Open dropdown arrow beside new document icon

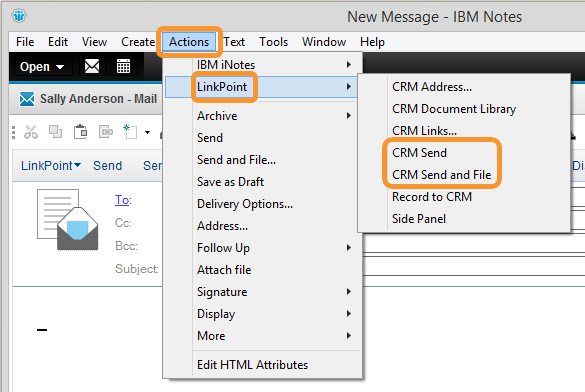point(147,132)
